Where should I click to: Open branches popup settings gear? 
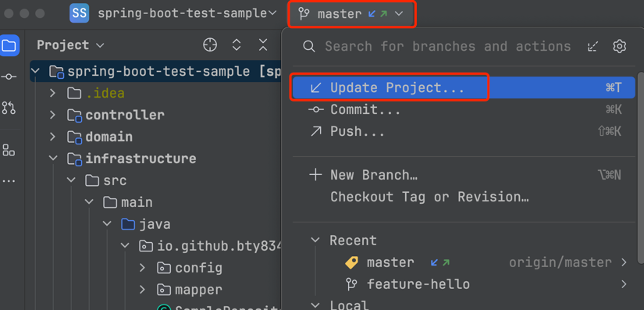point(619,46)
